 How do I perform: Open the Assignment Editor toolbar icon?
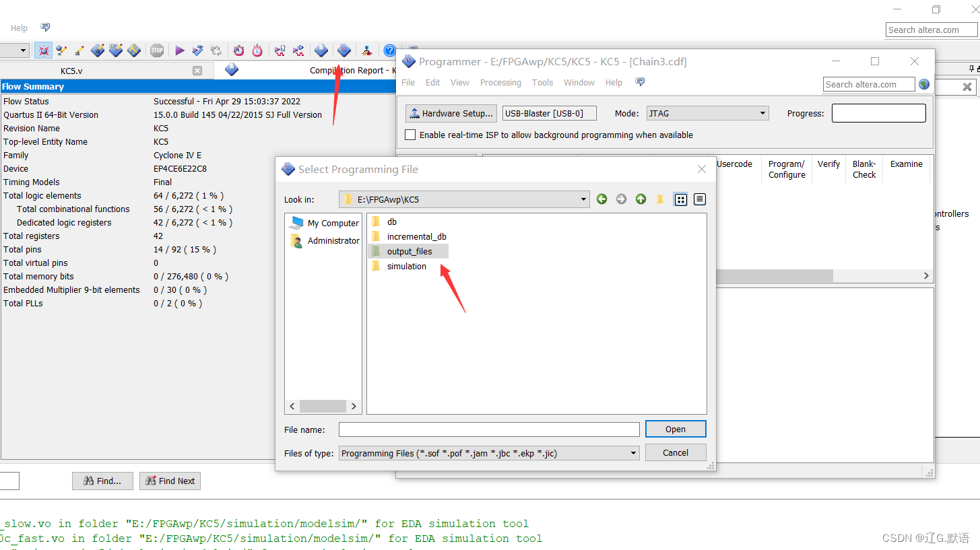(x=62, y=50)
